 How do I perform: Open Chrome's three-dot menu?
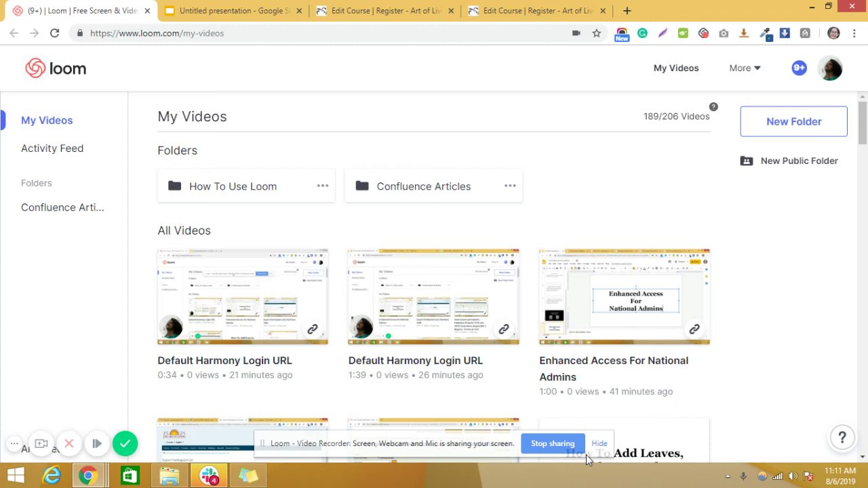(x=854, y=33)
